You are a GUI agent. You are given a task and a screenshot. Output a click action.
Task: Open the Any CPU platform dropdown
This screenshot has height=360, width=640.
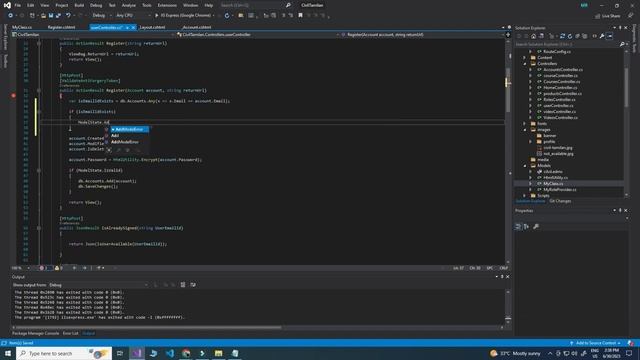(x=133, y=16)
